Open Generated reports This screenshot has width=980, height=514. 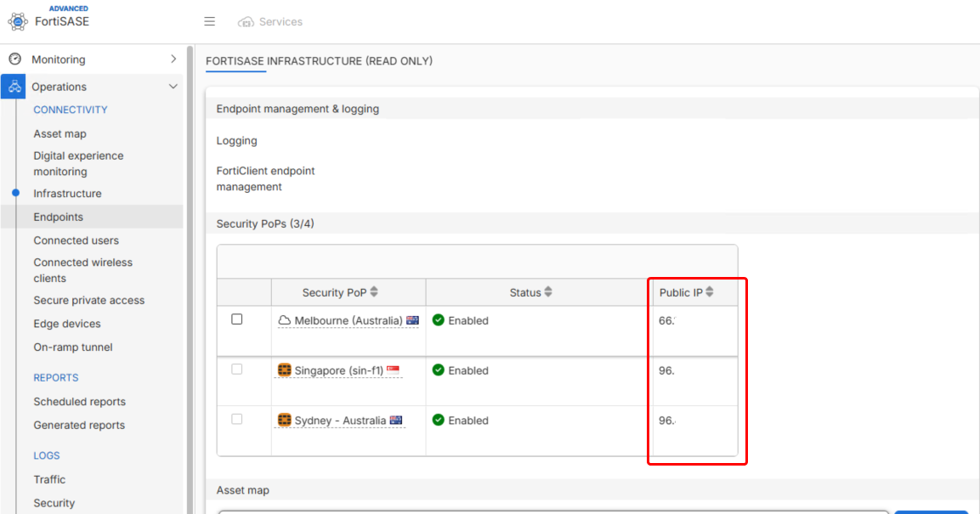79,426
